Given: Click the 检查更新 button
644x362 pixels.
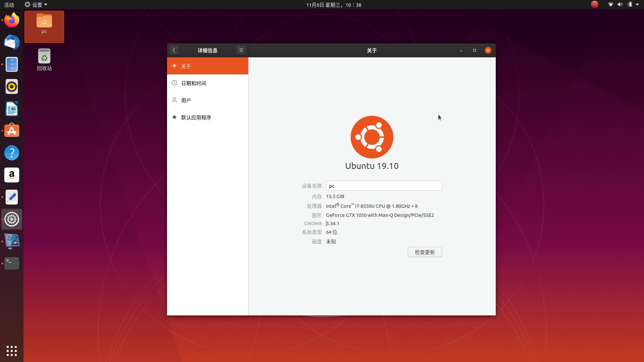Looking at the screenshot, I should [425, 252].
